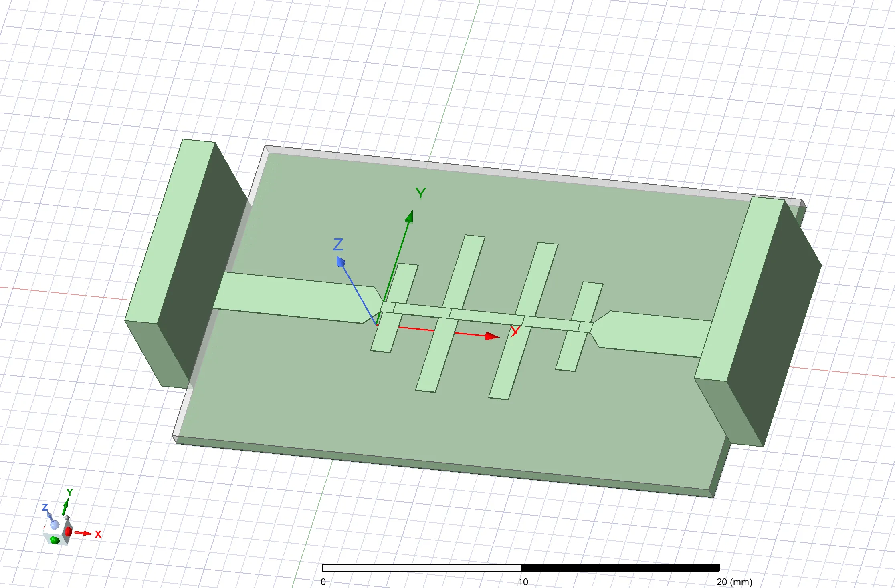This screenshot has width=895, height=588.
Task: Select the thin central transmission line between stubs
Action: 487,317
